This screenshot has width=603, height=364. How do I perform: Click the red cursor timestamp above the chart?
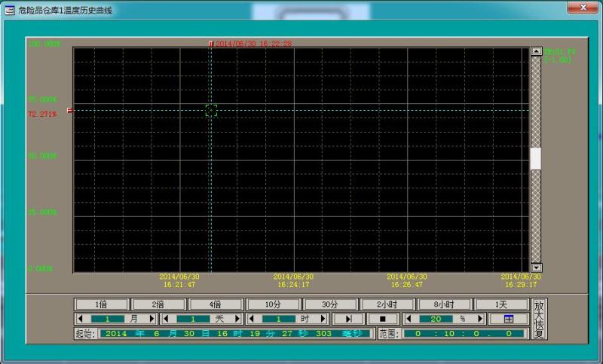point(253,44)
